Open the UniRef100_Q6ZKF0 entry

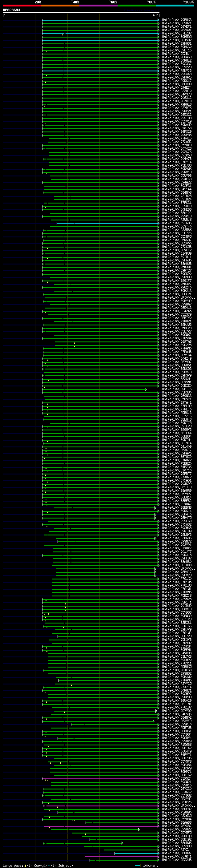point(177,101)
